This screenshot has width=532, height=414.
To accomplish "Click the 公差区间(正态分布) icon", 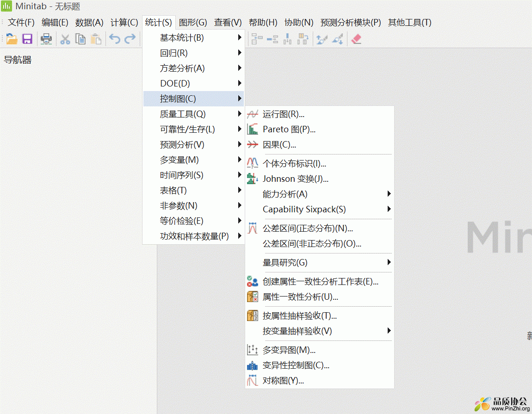I will pos(253,228).
